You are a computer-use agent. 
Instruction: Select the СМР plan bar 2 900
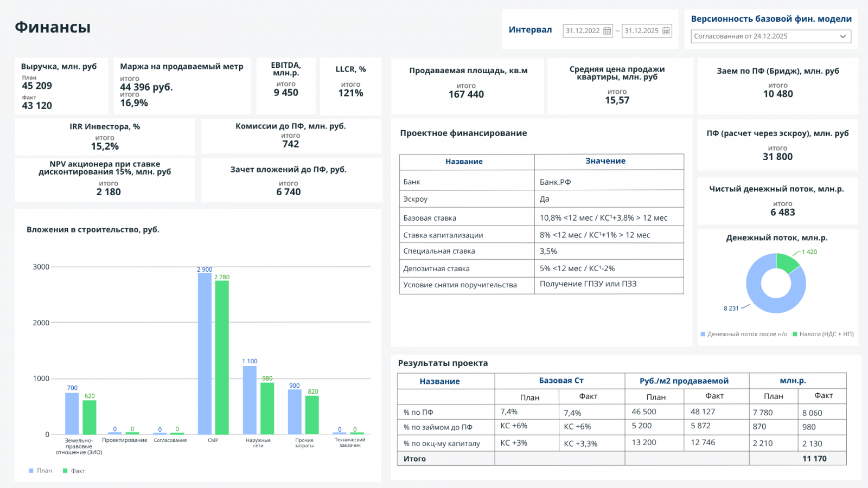[x=205, y=354]
